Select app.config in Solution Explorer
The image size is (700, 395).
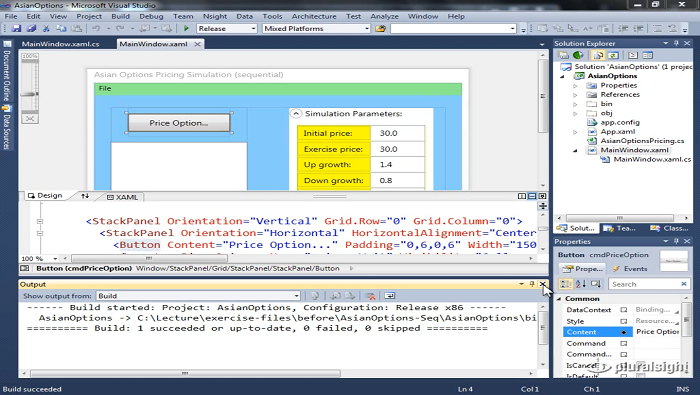[620, 122]
